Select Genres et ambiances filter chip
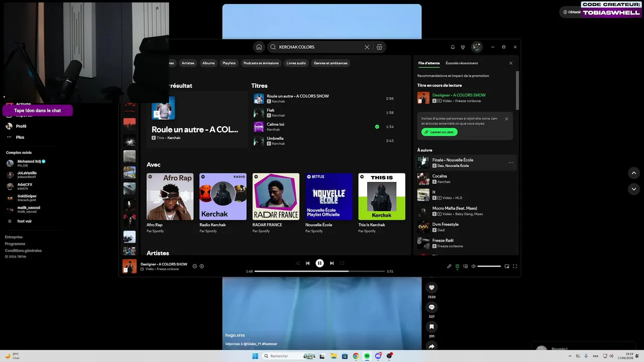Viewport: 644px width, 362px height. pyautogui.click(x=331, y=63)
